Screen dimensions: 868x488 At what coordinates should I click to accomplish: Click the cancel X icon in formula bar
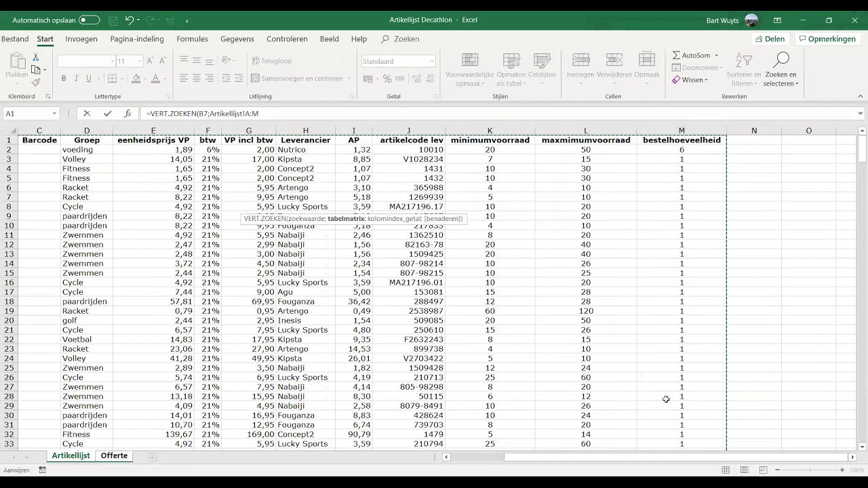point(87,114)
